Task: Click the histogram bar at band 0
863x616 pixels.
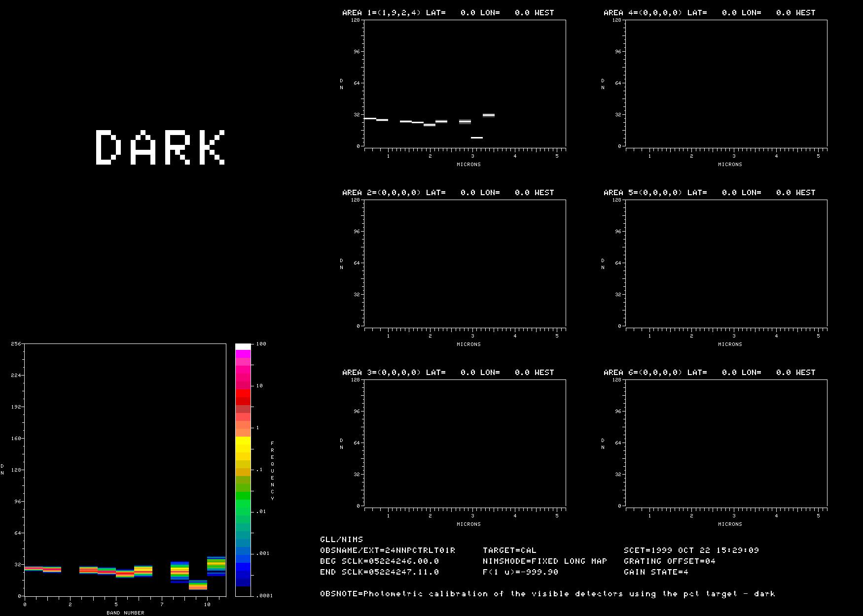Action: (34, 569)
